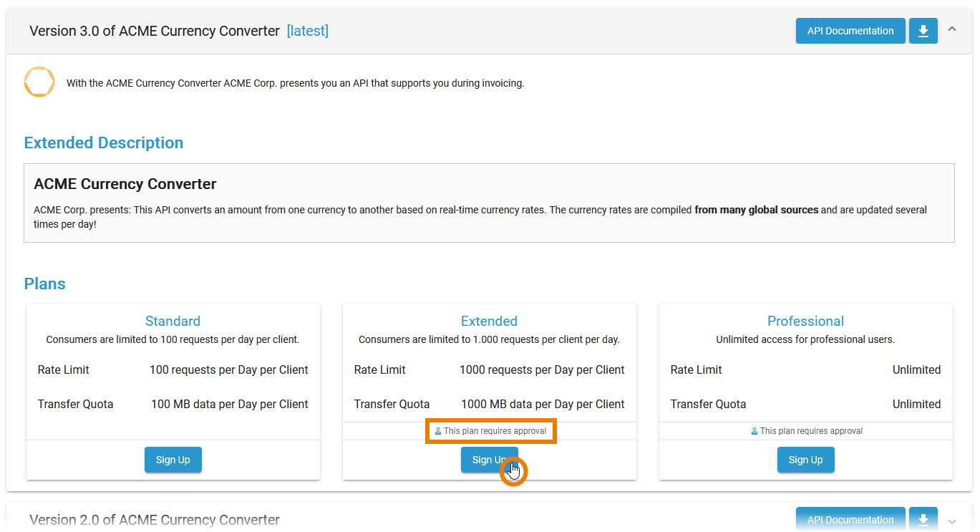The image size is (980, 532).
Task: Click Professional plan Rate Limit 'Unlimited' value
Action: click(916, 369)
